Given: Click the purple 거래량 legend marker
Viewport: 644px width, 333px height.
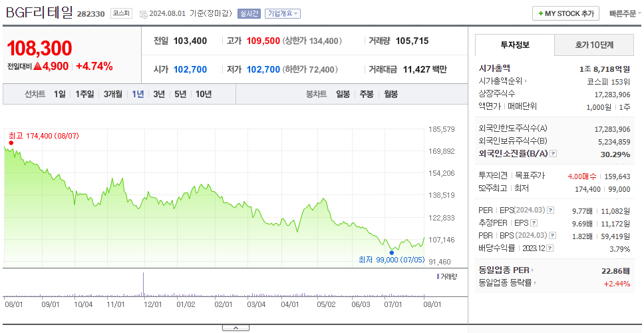Looking at the screenshot, I should point(438,276).
